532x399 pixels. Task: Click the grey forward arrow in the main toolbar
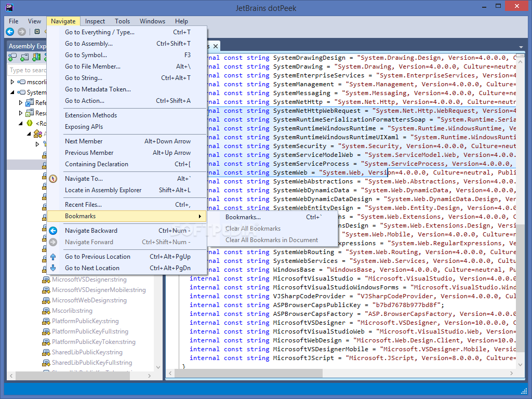[22, 32]
